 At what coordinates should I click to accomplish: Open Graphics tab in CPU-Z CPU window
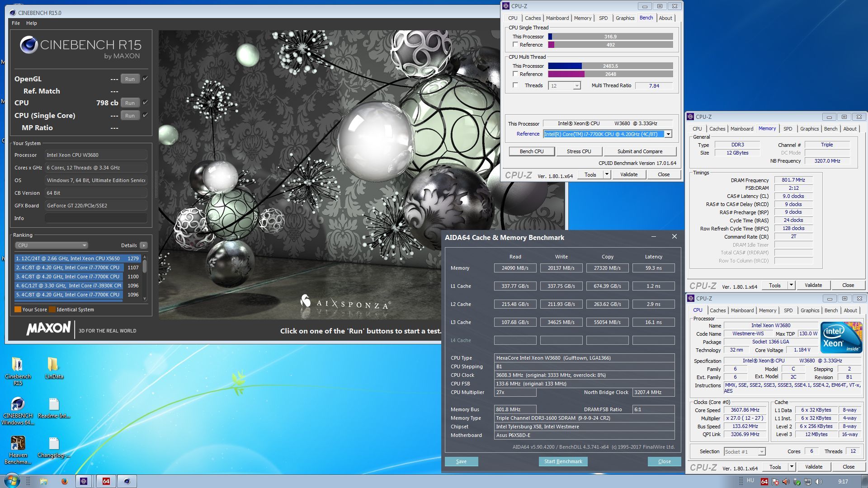click(x=810, y=310)
